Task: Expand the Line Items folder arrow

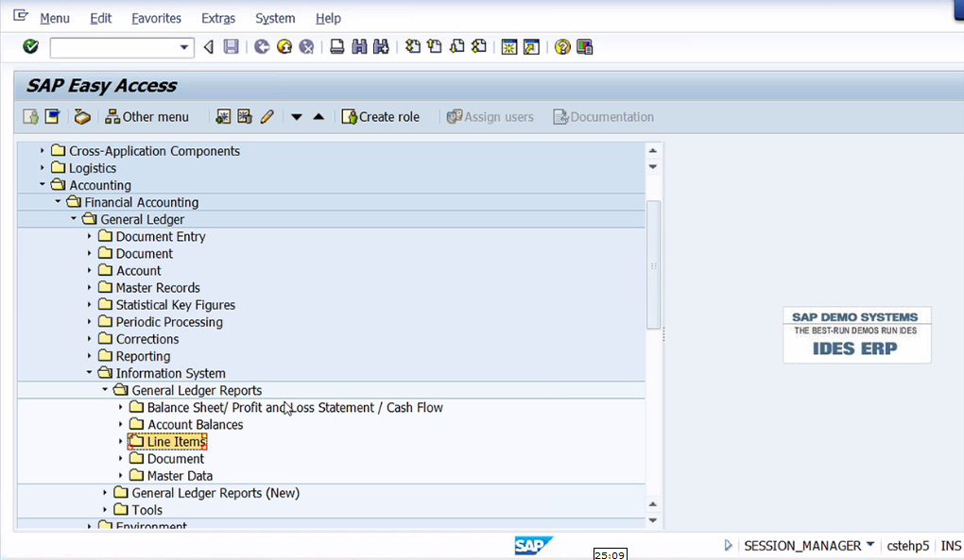Action: pyautogui.click(x=121, y=442)
